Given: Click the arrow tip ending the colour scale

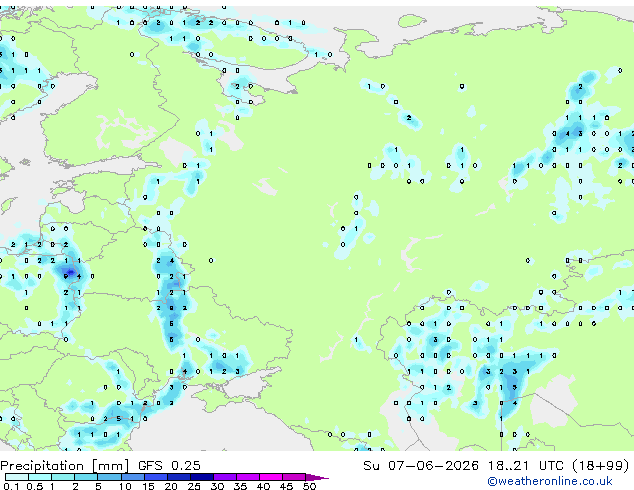Looking at the screenshot, I should coord(317,477).
